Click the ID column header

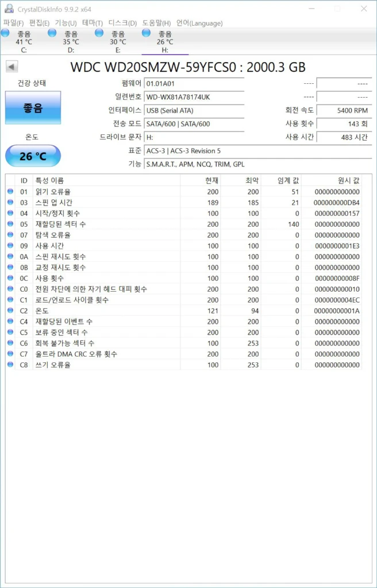pos(24,180)
